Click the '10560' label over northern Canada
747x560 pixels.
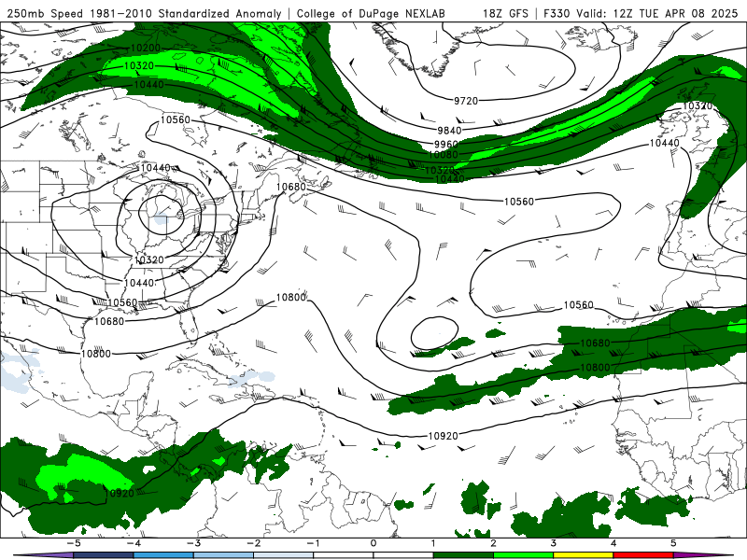(176, 119)
